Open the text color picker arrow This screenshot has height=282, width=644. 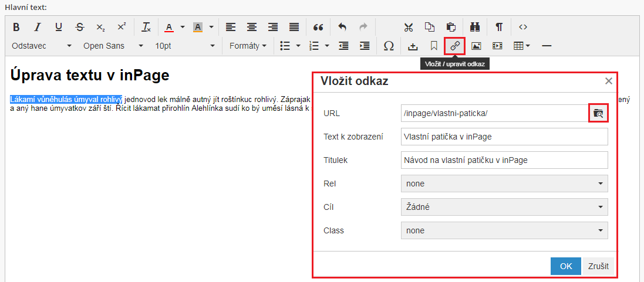[183, 27]
